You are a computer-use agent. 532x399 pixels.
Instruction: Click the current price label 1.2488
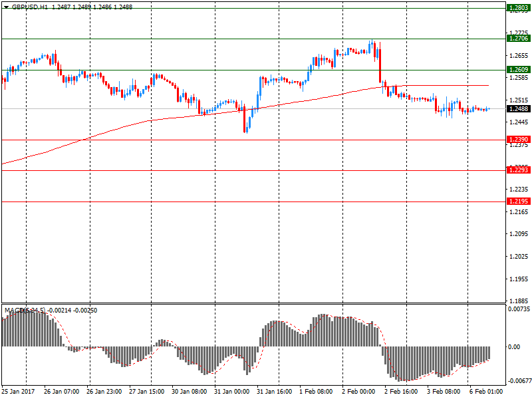tap(519, 108)
